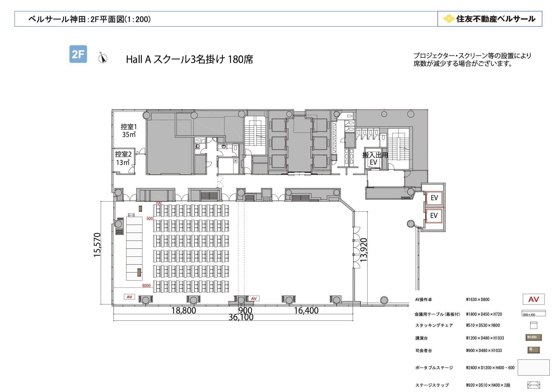
Task: Click the stage step legend icon
Action: 533,385
